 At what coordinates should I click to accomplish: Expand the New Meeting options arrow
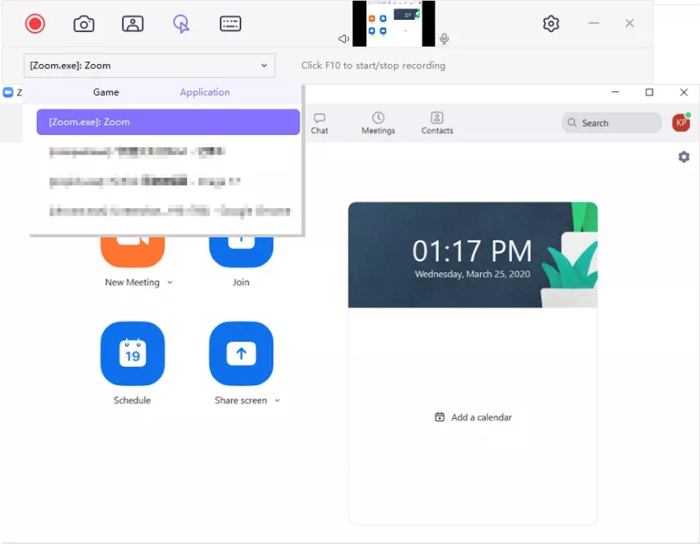pyautogui.click(x=170, y=283)
